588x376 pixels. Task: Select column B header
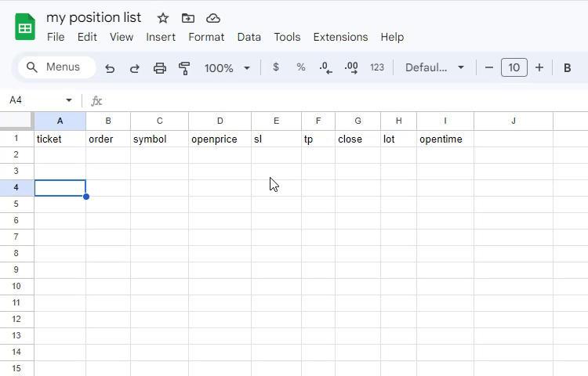point(108,121)
